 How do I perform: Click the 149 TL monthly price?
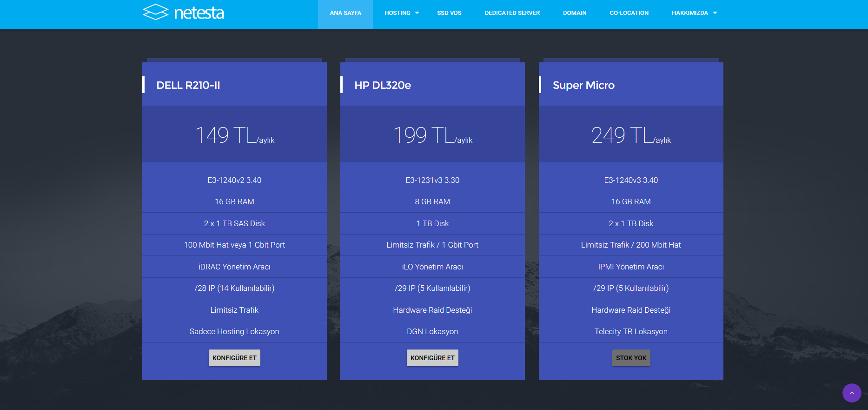tap(234, 135)
